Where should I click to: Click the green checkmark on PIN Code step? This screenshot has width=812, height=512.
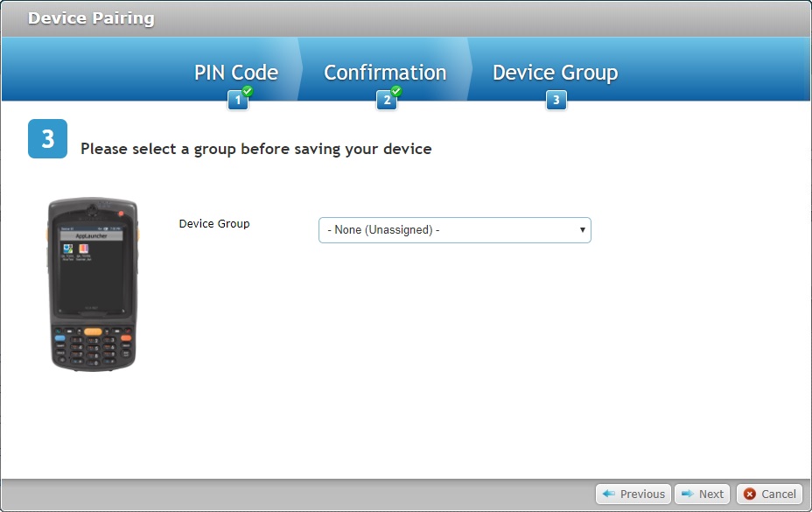click(x=246, y=92)
